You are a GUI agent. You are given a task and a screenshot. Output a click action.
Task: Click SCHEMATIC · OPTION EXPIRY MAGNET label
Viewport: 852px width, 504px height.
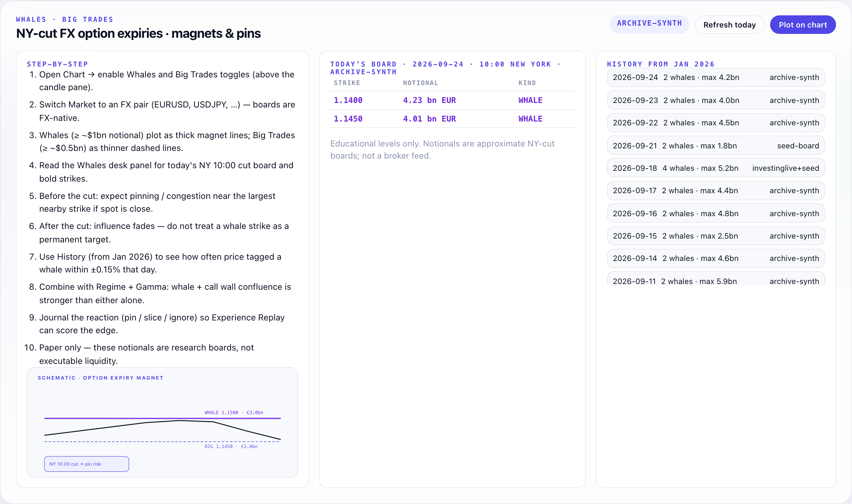pyautogui.click(x=100, y=378)
